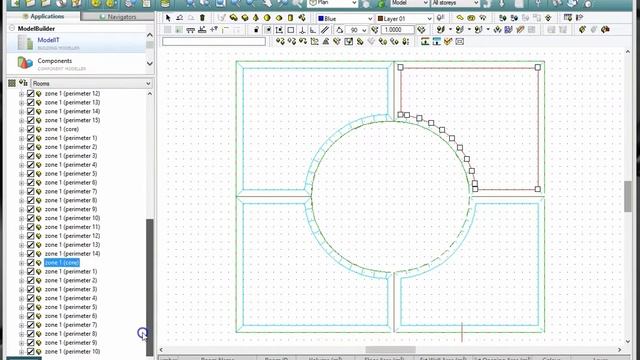Click the edit shape icon beside the pointer

click(179, 18)
